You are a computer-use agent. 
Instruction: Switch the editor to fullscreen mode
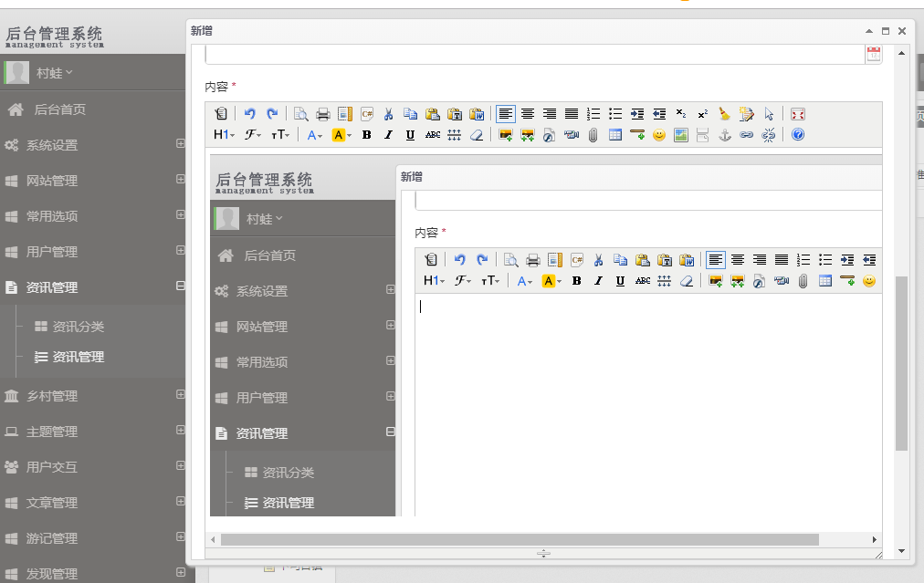798,114
